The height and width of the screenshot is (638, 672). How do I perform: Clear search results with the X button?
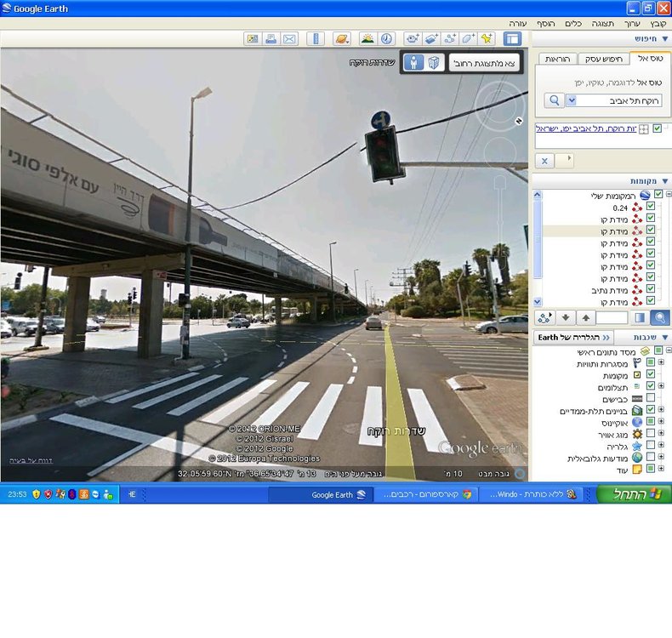pos(544,161)
